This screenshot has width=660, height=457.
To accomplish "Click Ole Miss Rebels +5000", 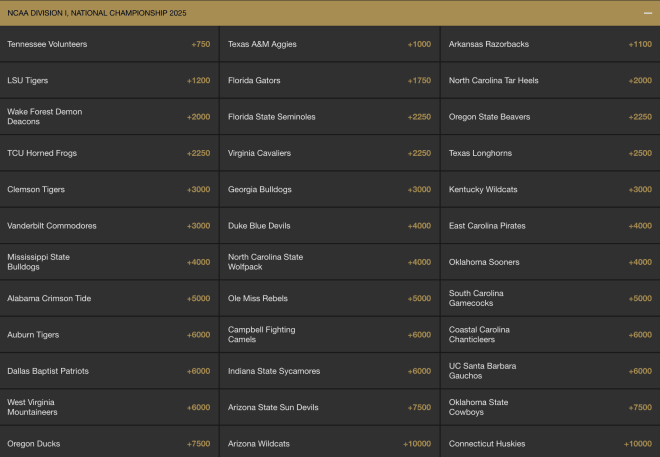I will (x=330, y=298).
